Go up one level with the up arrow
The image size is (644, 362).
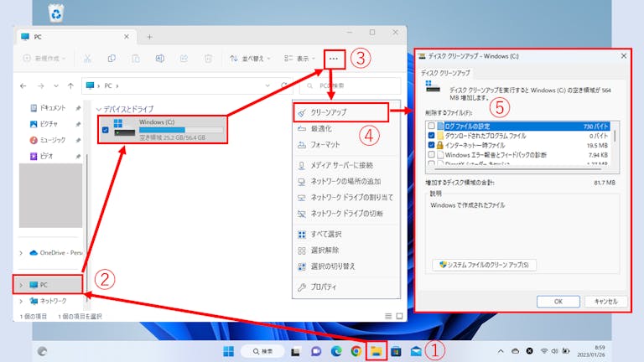click(70, 85)
